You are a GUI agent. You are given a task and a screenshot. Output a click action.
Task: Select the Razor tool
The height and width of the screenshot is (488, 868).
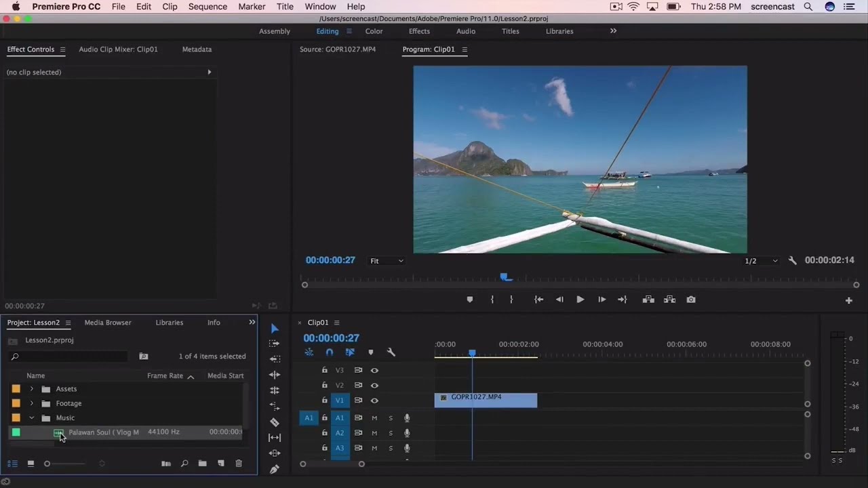coord(275,422)
